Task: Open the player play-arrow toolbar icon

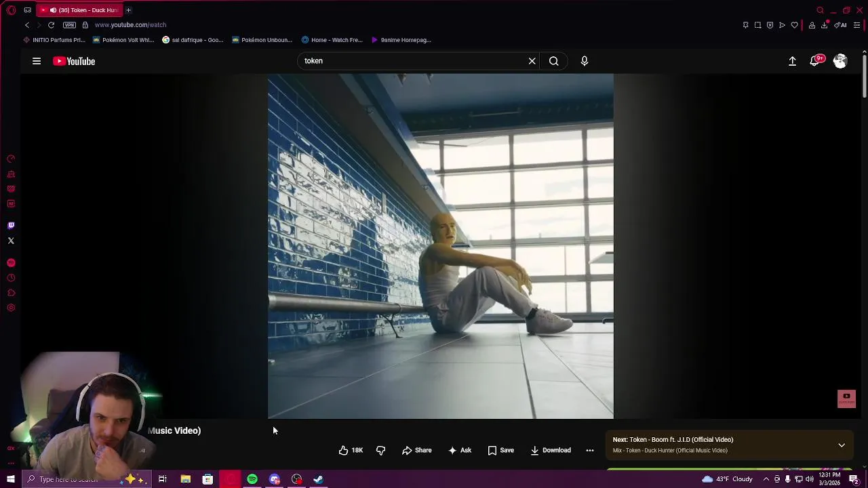Action: click(x=782, y=25)
